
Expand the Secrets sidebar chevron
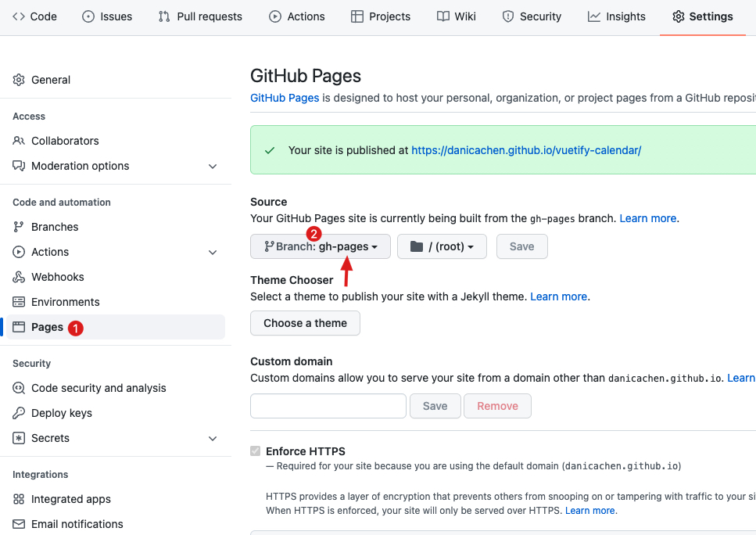(213, 438)
